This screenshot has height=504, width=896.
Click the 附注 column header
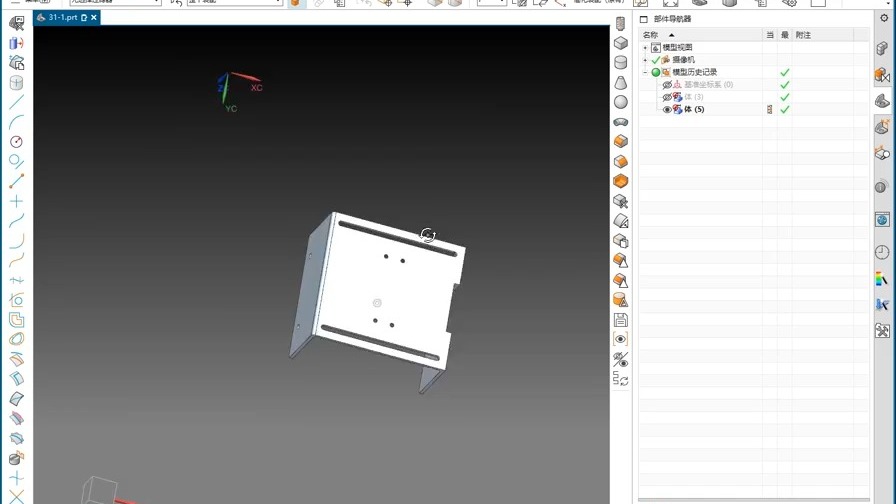tap(803, 35)
